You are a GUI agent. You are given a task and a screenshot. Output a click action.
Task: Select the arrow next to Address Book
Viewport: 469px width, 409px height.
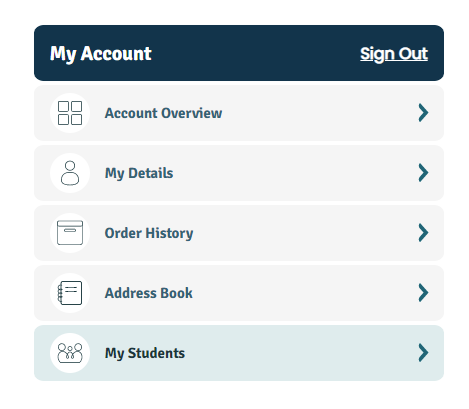(423, 293)
